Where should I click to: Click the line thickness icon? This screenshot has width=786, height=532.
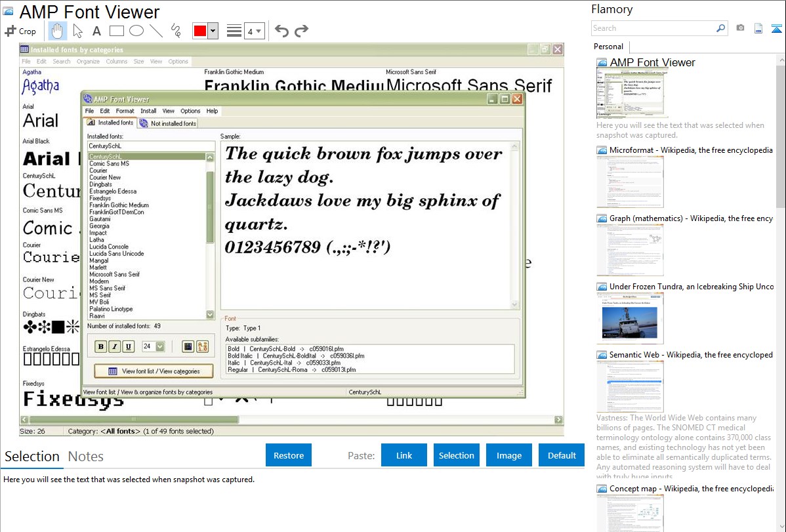(234, 31)
